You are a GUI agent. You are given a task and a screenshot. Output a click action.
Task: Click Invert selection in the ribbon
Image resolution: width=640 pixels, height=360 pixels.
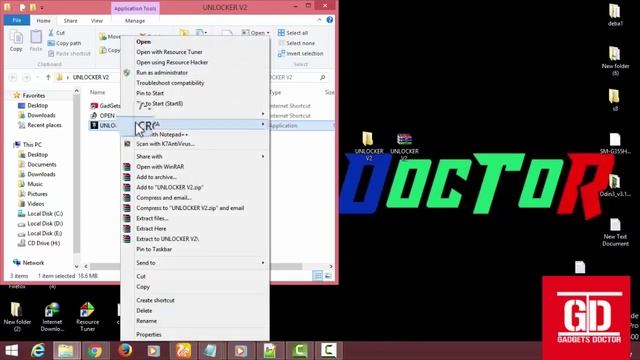pyautogui.click(x=300, y=53)
